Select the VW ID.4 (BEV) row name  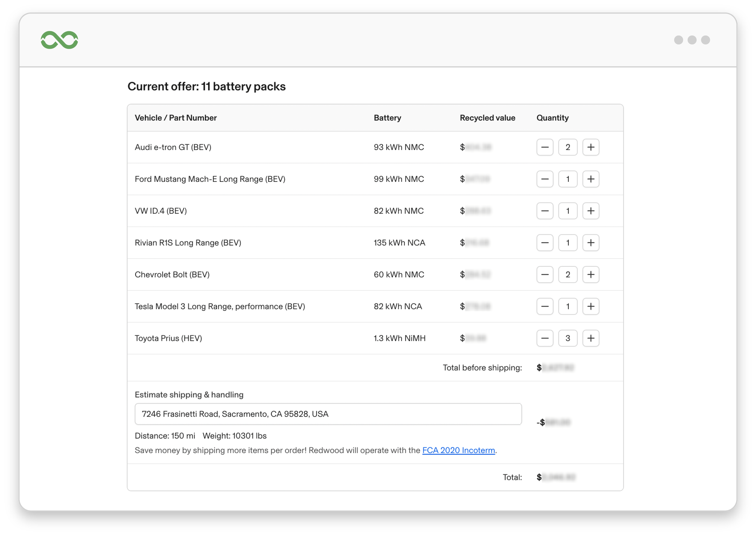[161, 211]
